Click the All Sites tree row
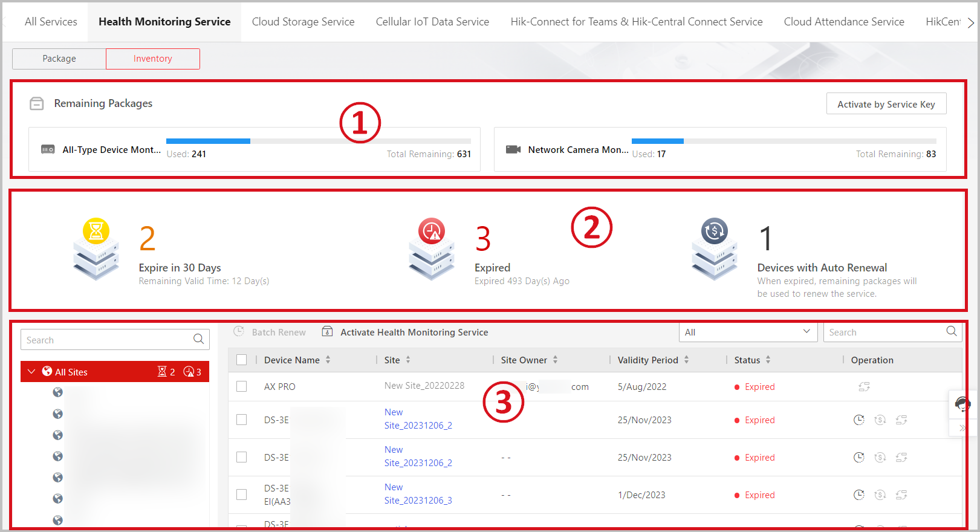 pyautogui.click(x=115, y=372)
